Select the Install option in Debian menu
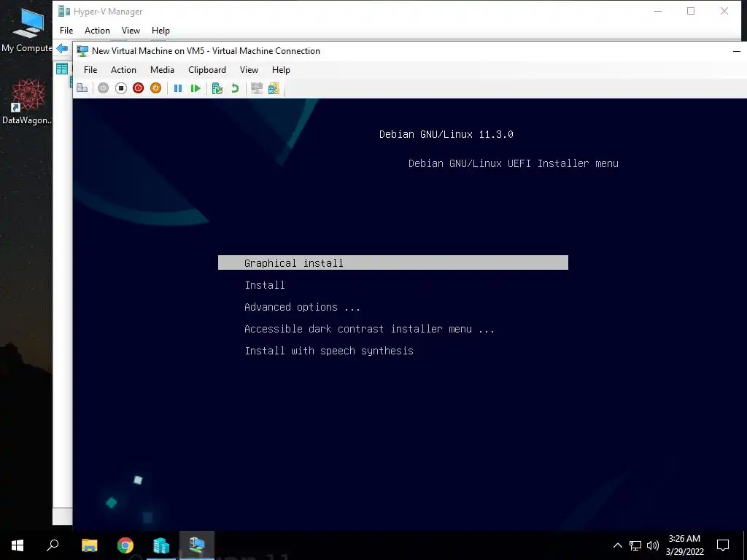This screenshot has height=560, width=747. pyautogui.click(x=264, y=285)
